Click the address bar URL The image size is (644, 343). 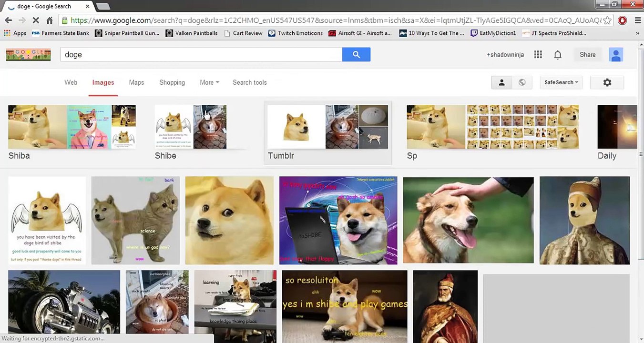click(x=336, y=20)
